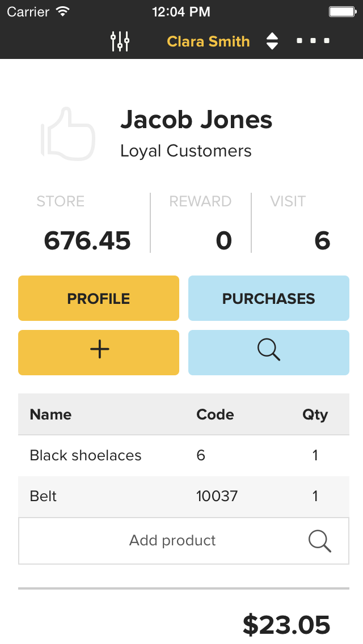
Task: Sort by the Qty column header
Action: (315, 415)
